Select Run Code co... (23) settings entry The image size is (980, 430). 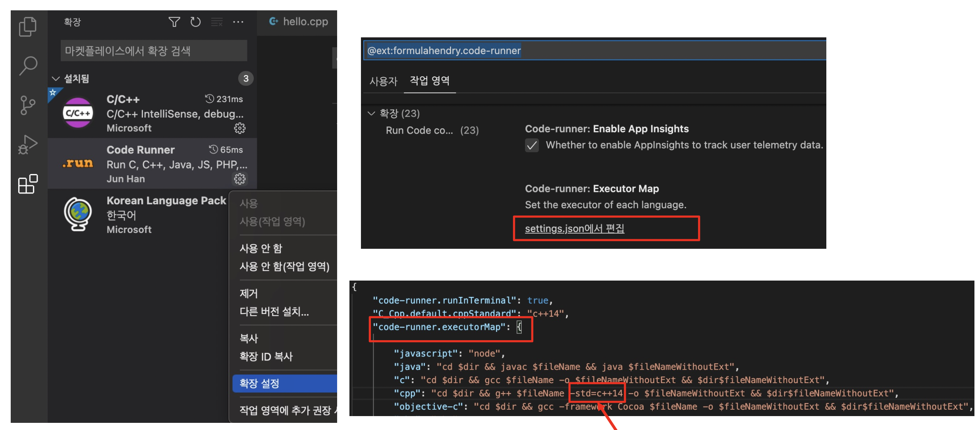pos(432,130)
